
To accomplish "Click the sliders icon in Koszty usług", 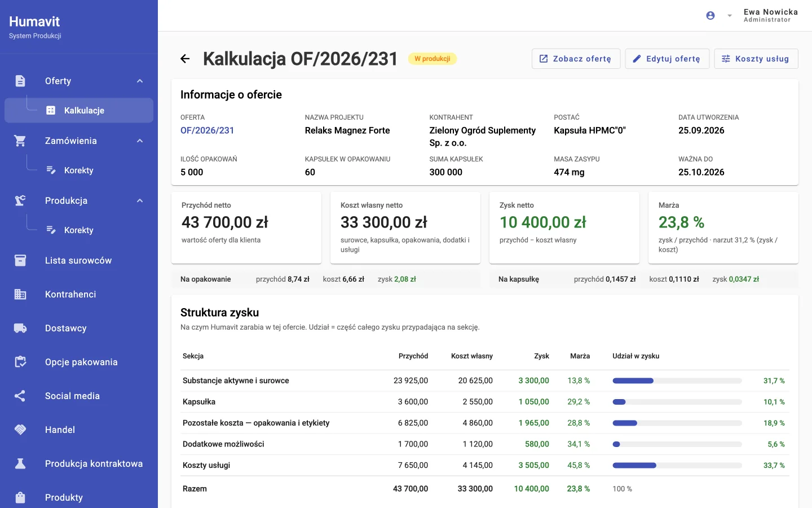I will pos(726,59).
